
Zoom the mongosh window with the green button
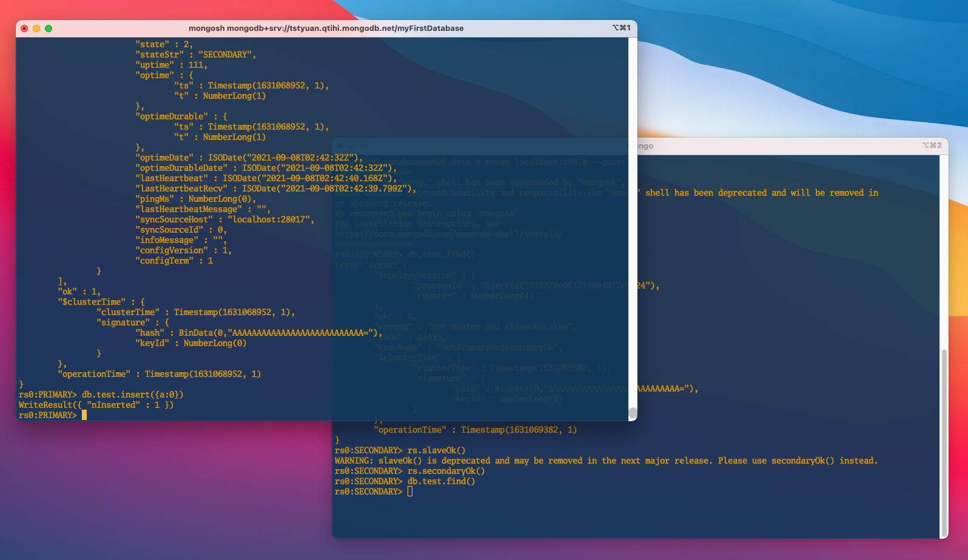49,28
